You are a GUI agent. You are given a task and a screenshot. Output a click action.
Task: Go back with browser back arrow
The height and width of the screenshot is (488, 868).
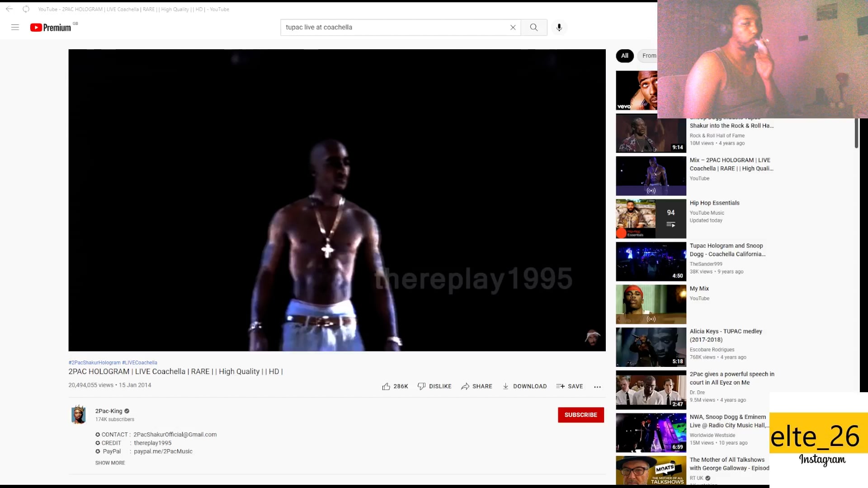pos(9,9)
